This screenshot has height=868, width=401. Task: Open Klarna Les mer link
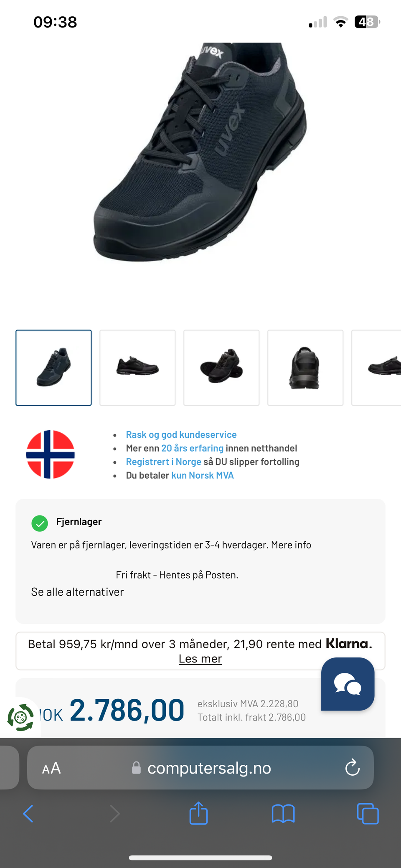tap(200, 659)
